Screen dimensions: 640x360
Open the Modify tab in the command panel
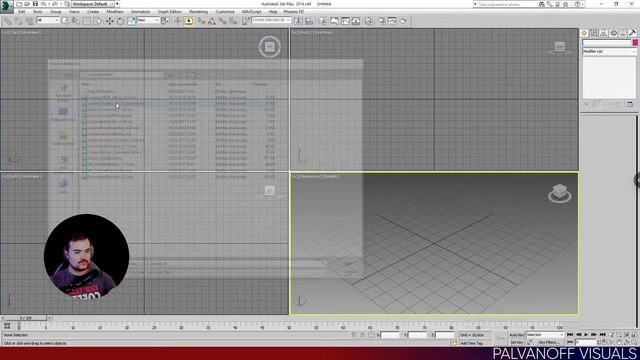594,33
